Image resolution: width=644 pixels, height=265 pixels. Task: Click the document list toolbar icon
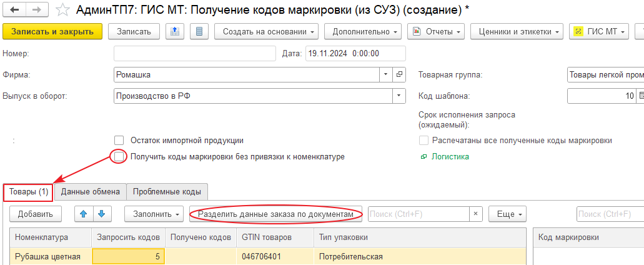point(199,31)
